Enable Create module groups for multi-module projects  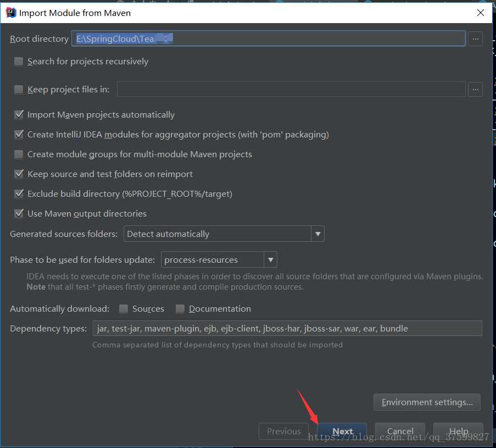19,154
